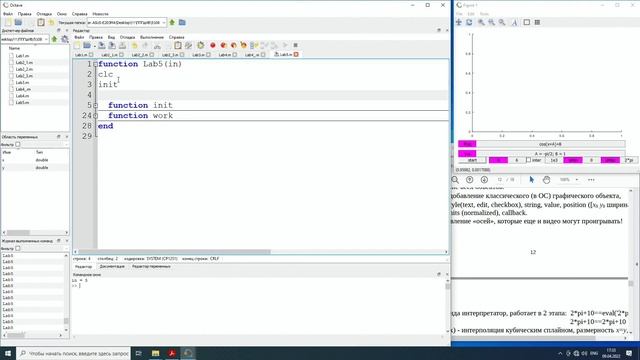This screenshot has width=640, height=360.
Task: Collapse the code fold on line 1
Action: click(x=96, y=64)
